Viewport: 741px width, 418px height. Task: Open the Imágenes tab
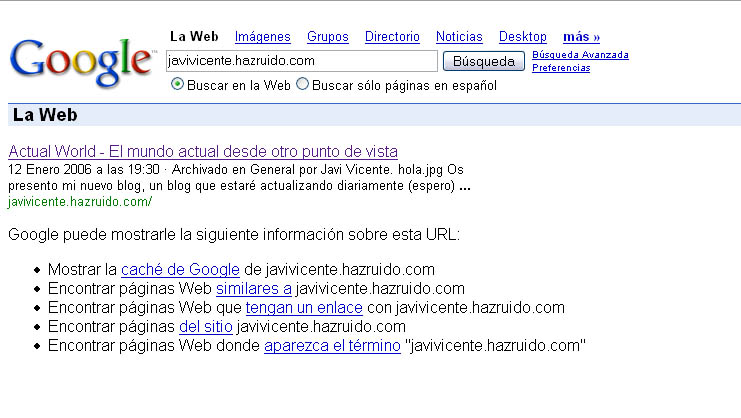pyautogui.click(x=263, y=37)
